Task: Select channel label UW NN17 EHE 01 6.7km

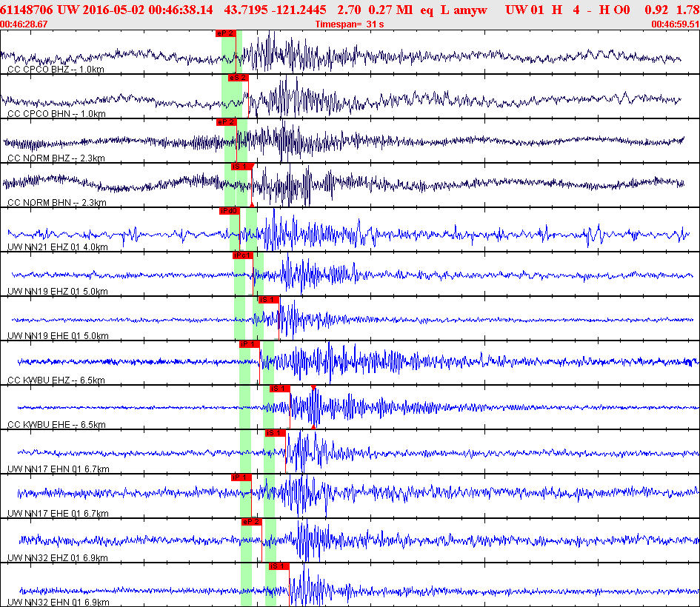Action: (58, 513)
